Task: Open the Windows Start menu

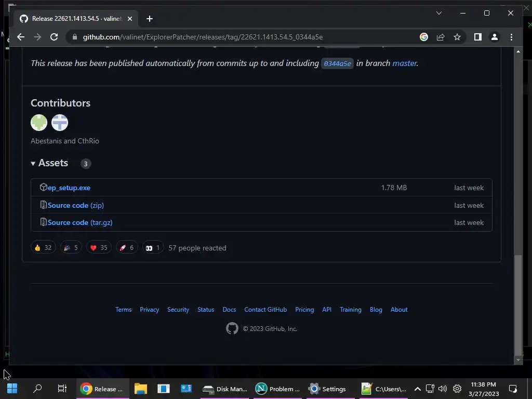Action: (x=12, y=389)
